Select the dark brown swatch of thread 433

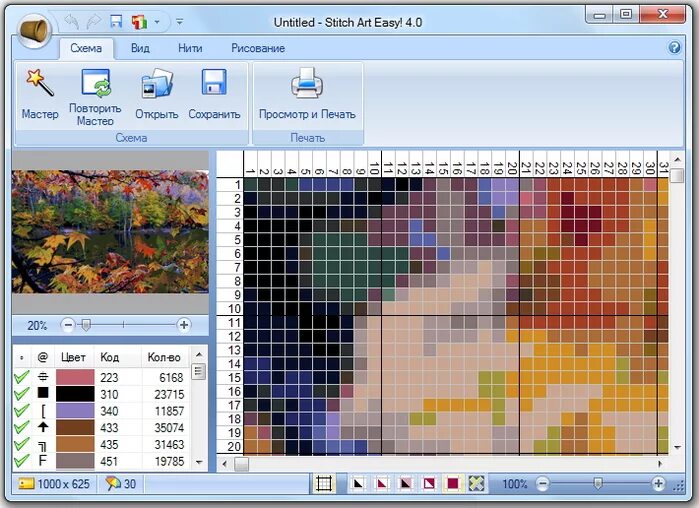pyautogui.click(x=75, y=427)
